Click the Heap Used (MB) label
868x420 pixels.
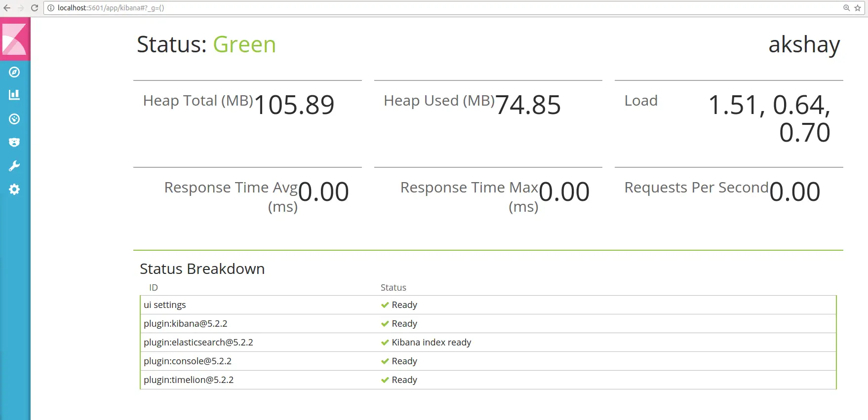[439, 101]
